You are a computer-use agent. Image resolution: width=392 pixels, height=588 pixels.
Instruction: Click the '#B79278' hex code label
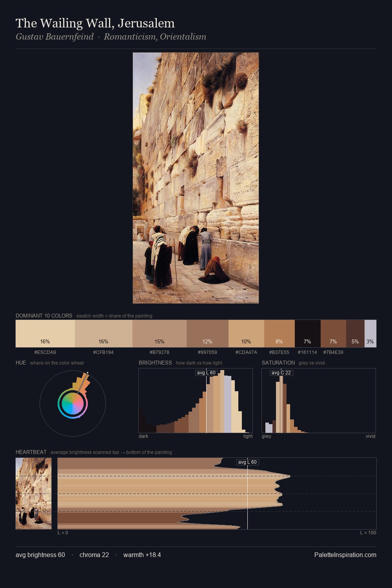tap(160, 352)
